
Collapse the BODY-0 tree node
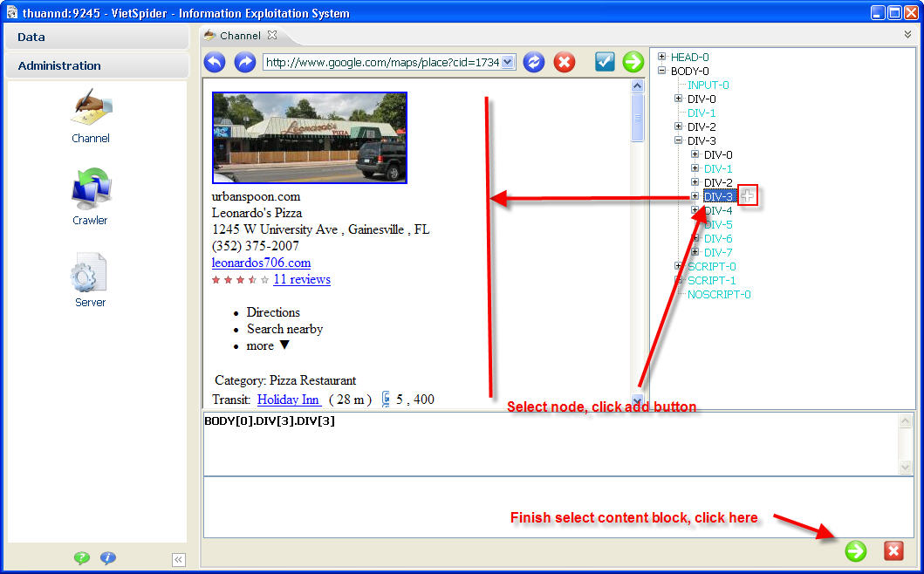pyautogui.click(x=661, y=71)
